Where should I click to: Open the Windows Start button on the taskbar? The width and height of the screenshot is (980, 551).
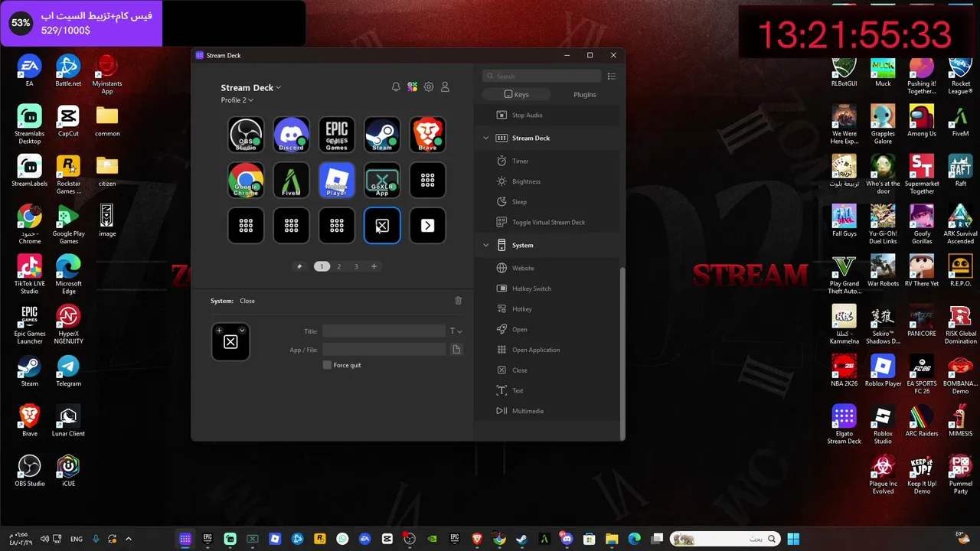(x=792, y=539)
